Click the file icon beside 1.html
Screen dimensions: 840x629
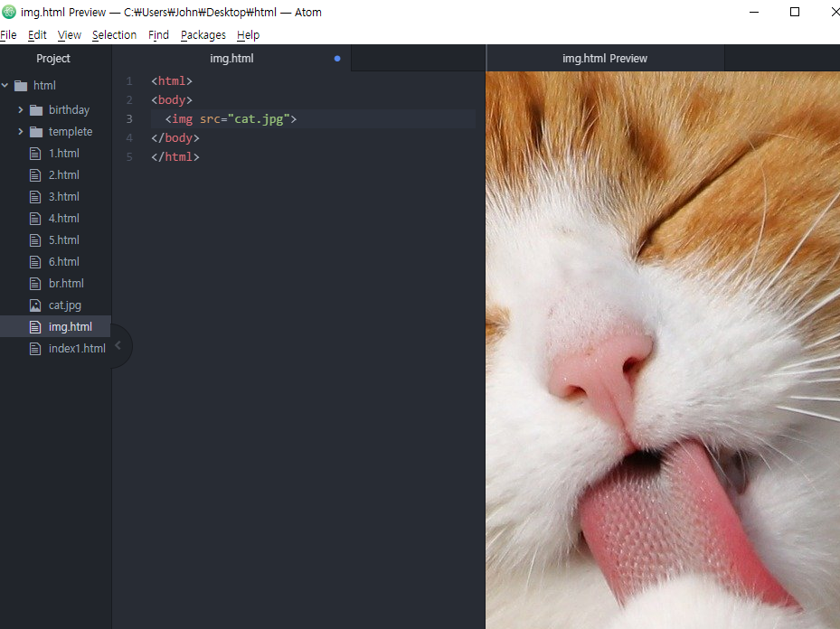pyautogui.click(x=35, y=154)
